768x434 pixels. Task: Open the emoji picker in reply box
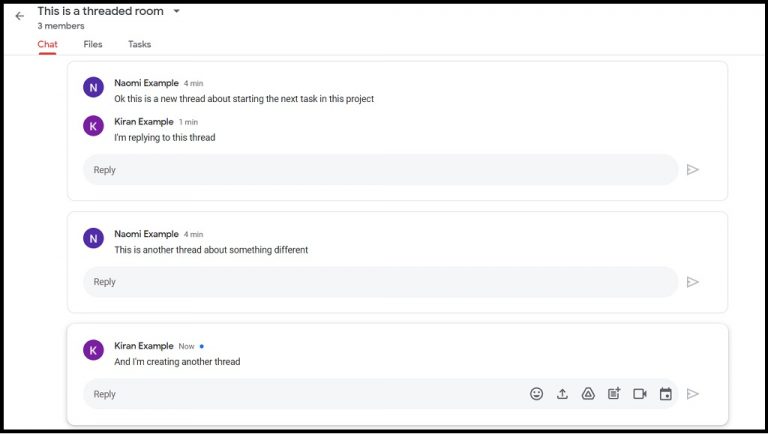pos(536,394)
